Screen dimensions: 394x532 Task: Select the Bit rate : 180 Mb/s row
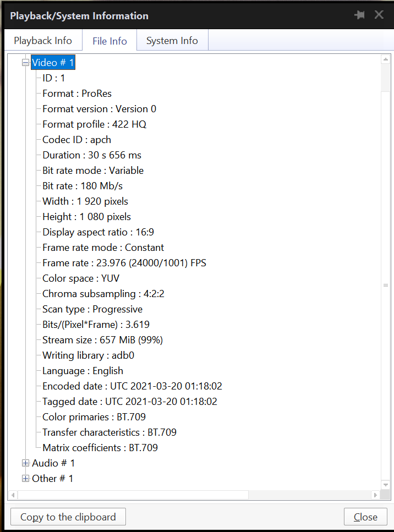(83, 186)
